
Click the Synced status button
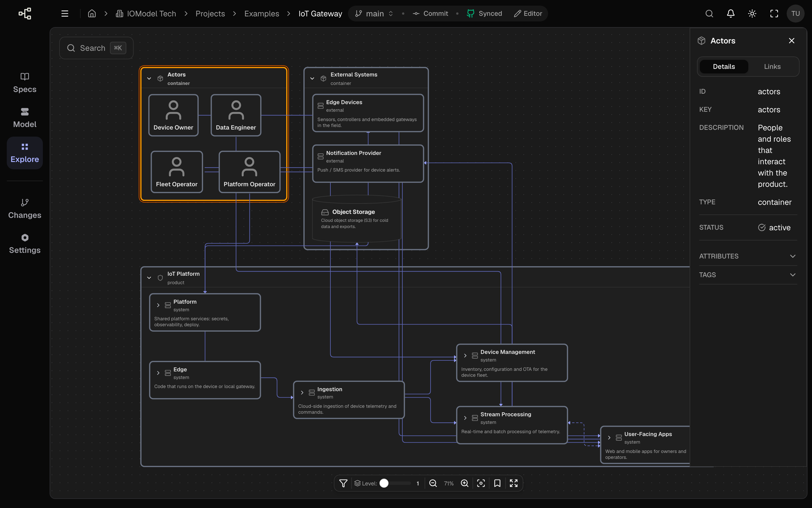(484, 14)
